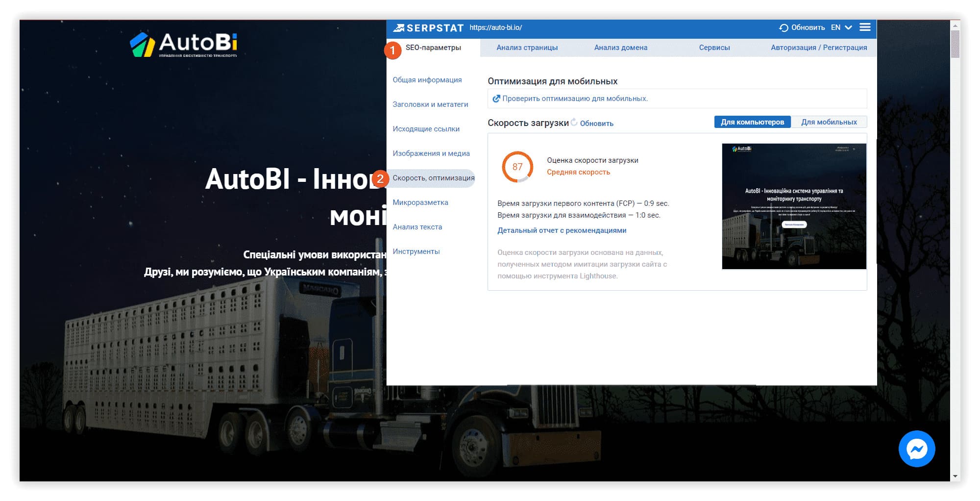
Task: Click the Средняя скорость label
Action: pos(578,172)
